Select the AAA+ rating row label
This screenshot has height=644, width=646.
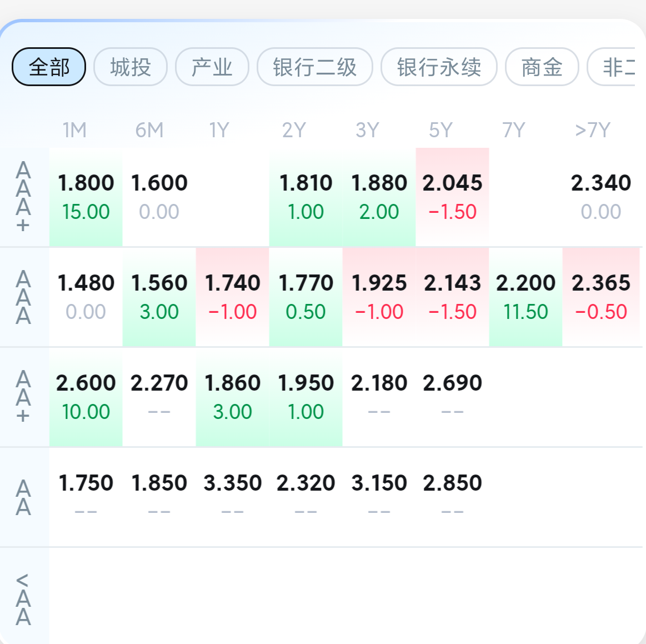[23, 197]
